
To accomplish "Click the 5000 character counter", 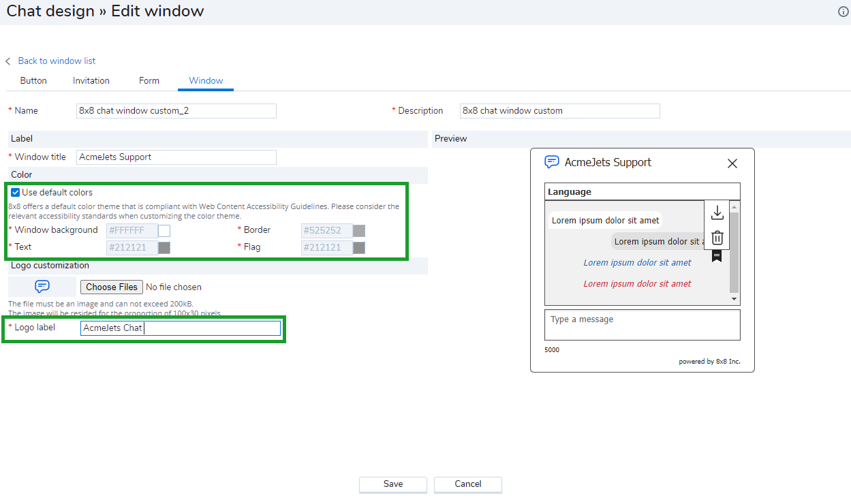I will click(552, 350).
